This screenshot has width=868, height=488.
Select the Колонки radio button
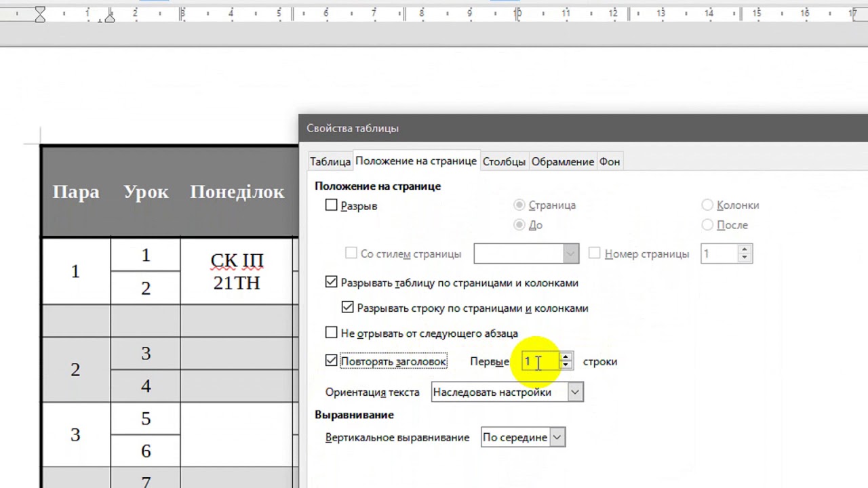708,205
